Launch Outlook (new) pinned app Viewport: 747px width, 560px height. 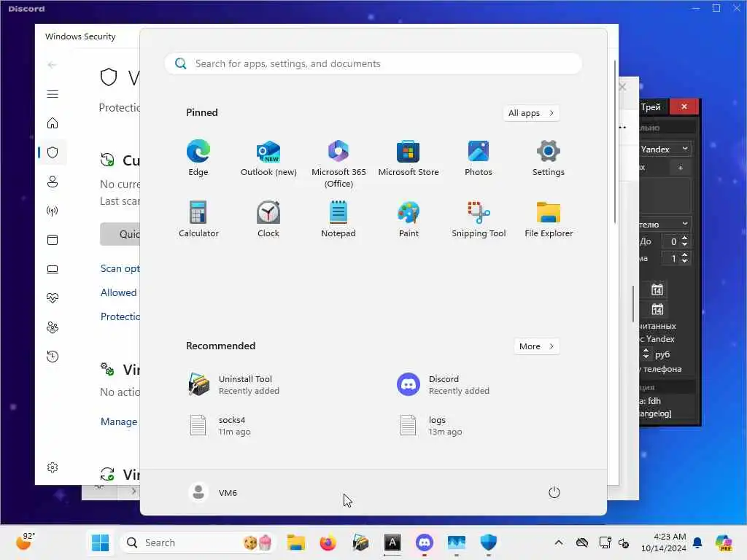pyautogui.click(x=268, y=158)
